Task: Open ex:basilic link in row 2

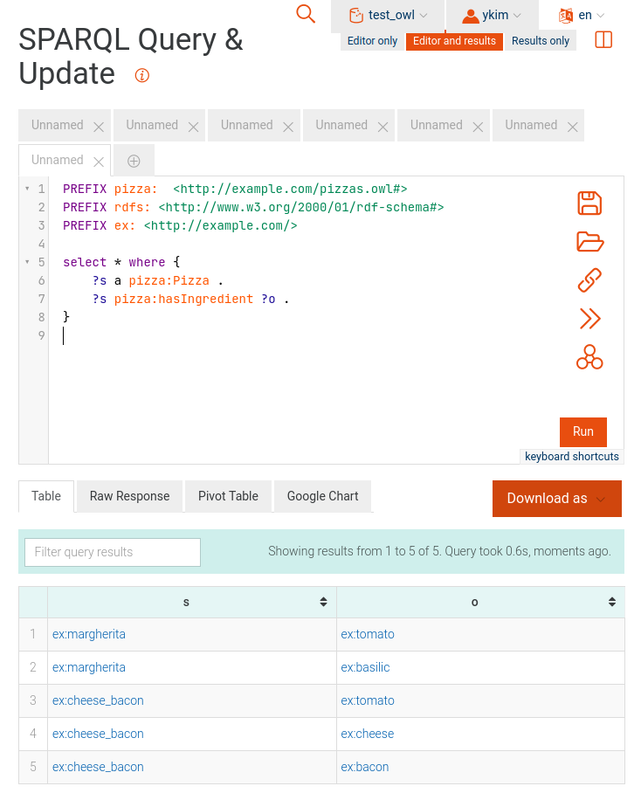Action: pos(365,667)
